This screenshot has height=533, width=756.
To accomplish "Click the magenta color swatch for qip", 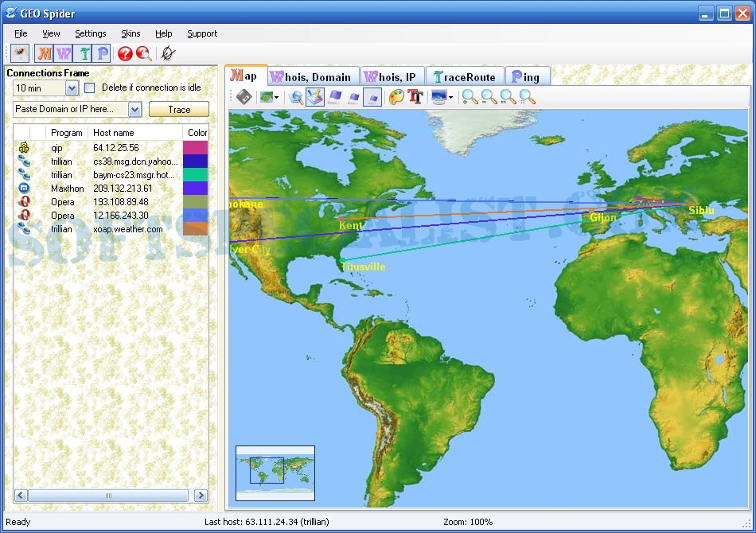I will [x=195, y=148].
